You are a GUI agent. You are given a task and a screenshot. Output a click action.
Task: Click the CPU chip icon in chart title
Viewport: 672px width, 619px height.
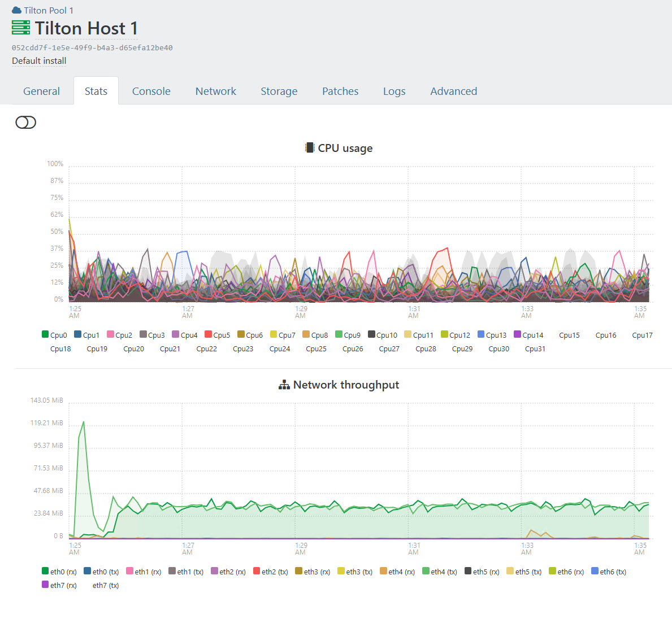coord(309,148)
